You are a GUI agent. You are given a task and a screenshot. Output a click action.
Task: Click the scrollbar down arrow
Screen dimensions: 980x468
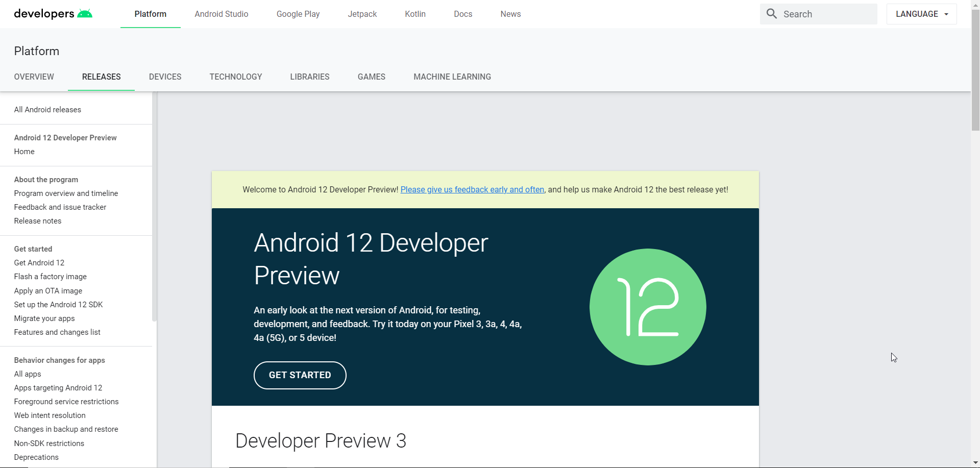point(975,463)
